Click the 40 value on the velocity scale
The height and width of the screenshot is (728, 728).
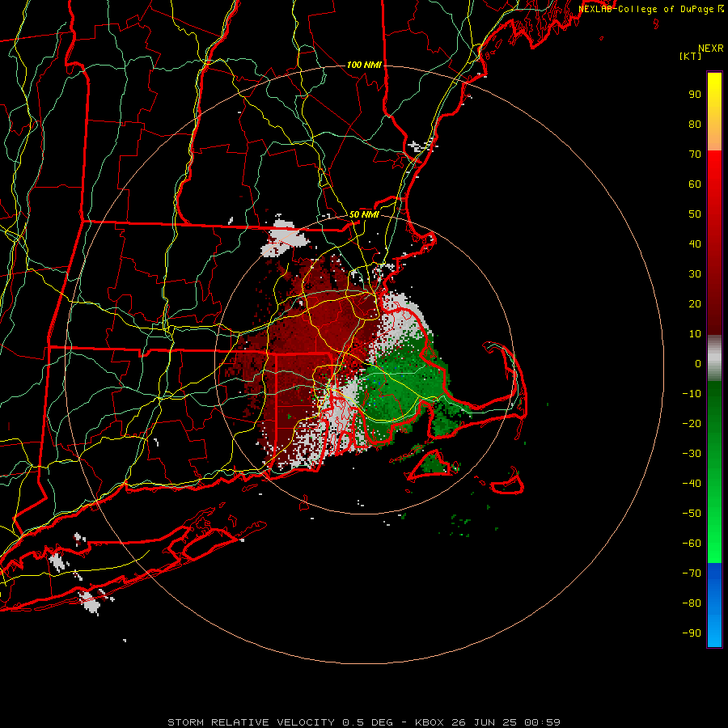(695, 243)
